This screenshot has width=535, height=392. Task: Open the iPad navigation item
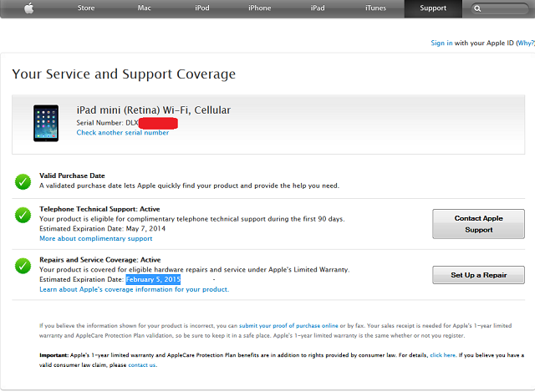coord(318,8)
